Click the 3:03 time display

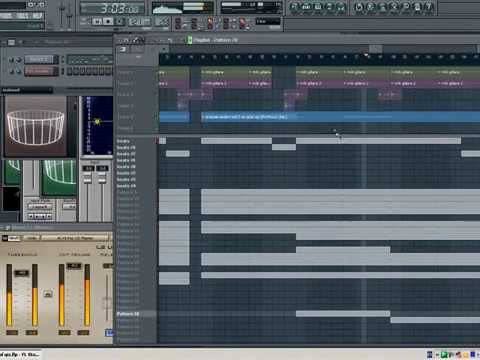(x=113, y=8)
